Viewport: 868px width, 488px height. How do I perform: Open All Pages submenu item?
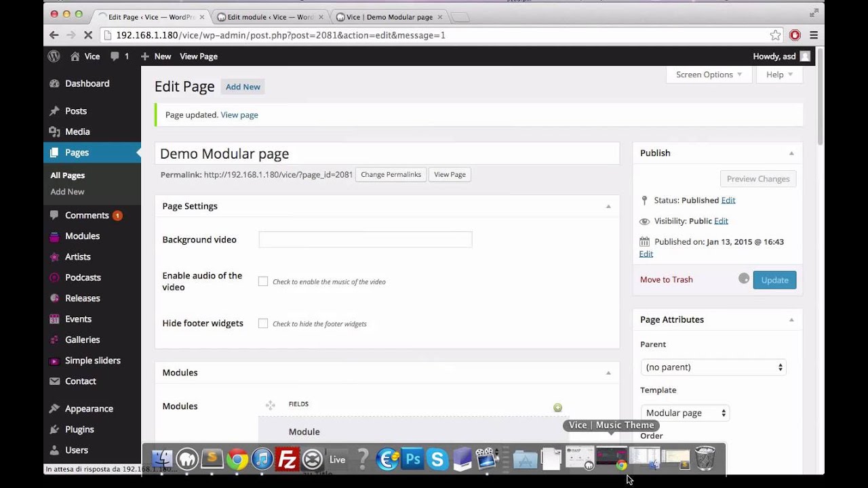[68, 175]
